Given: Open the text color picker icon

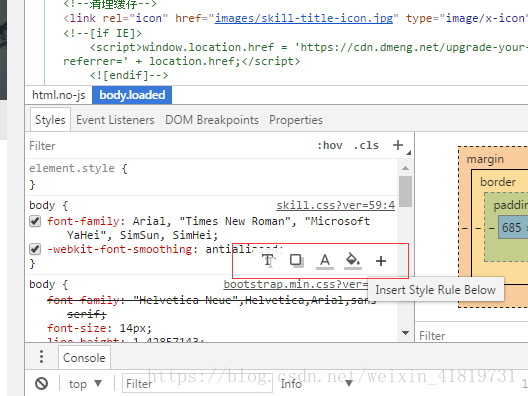Looking at the screenshot, I should pos(325,261).
